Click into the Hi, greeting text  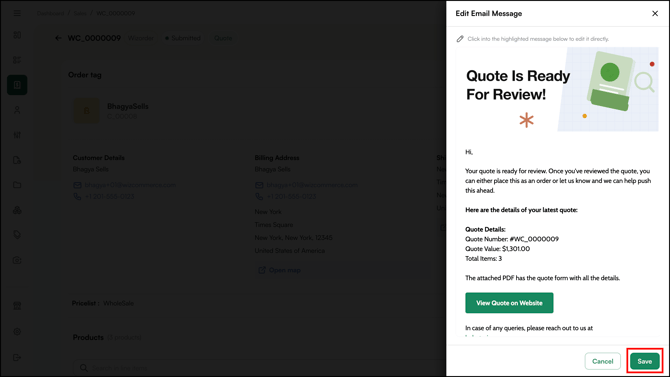click(x=469, y=152)
